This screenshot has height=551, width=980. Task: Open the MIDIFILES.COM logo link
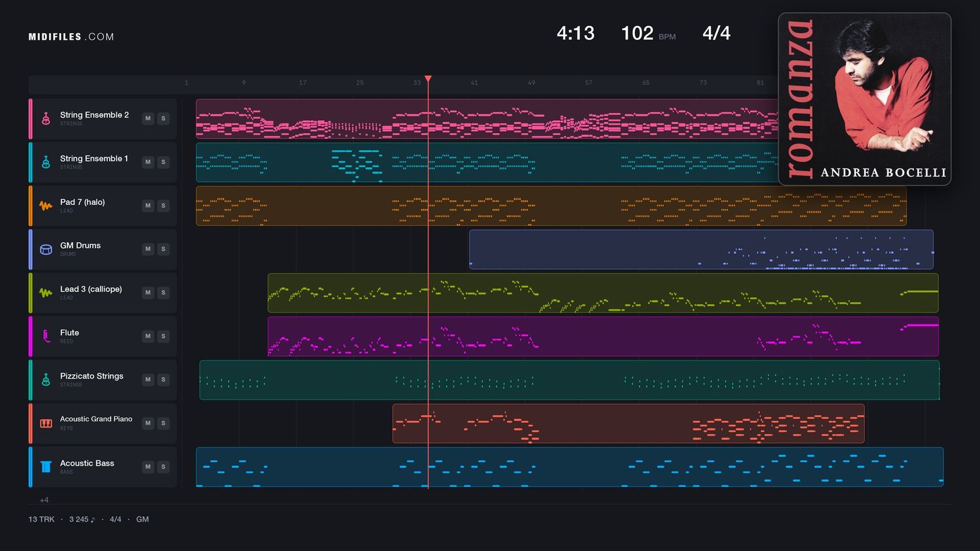[71, 37]
